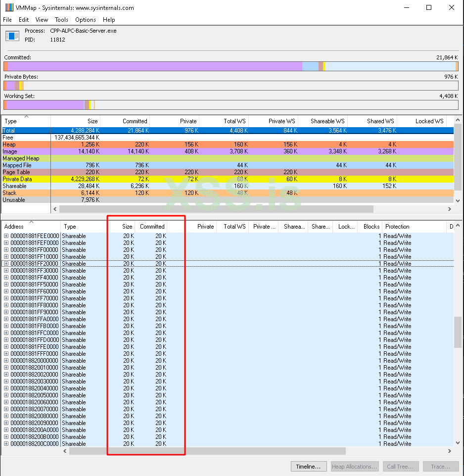Click the Timeline... button
Viewport: 464px width, 476px height.
point(308,467)
